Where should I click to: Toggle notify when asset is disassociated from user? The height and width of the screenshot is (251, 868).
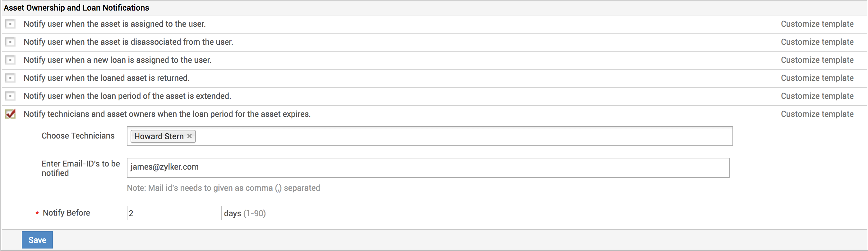pyautogui.click(x=11, y=42)
